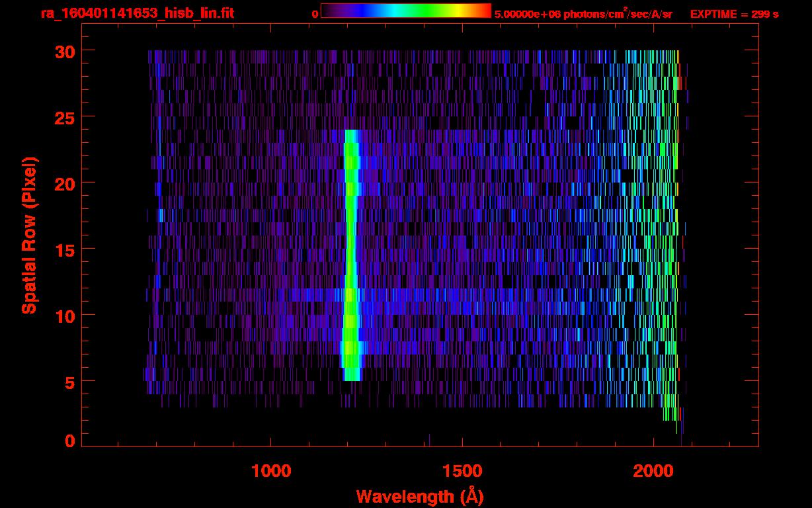812x508 pixels.
Task: Click the colorbar minimum value 0
Action: (315, 14)
